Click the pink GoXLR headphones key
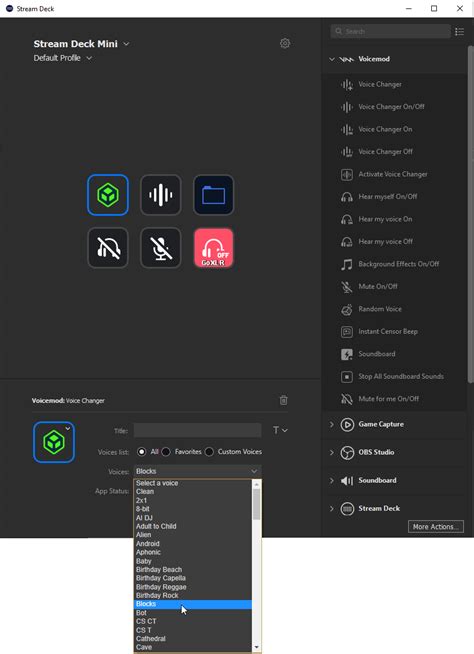The image size is (474, 654). [x=214, y=248]
